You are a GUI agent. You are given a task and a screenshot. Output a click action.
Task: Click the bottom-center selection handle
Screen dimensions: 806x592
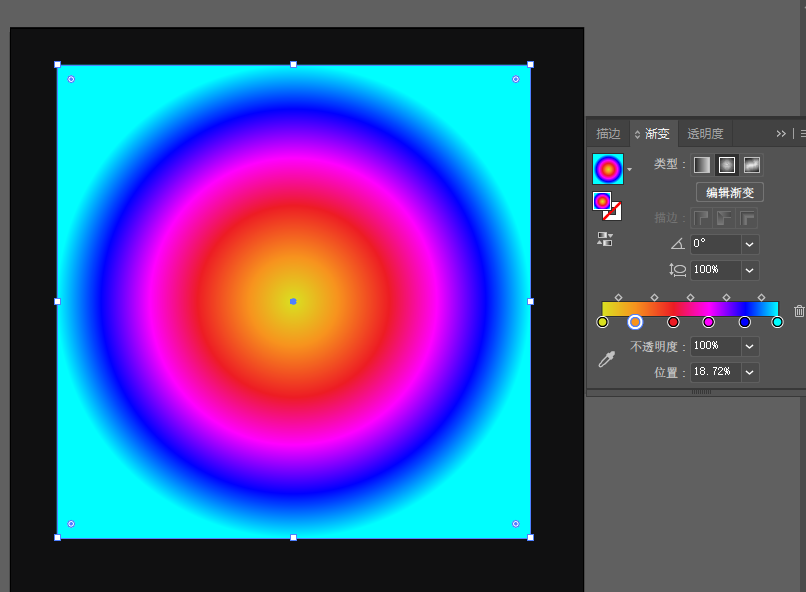click(x=294, y=538)
